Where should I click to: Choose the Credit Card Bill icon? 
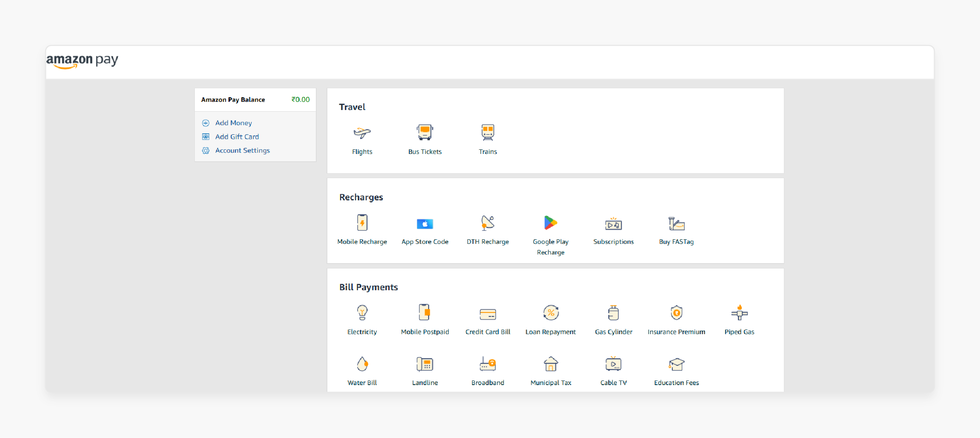click(x=488, y=314)
